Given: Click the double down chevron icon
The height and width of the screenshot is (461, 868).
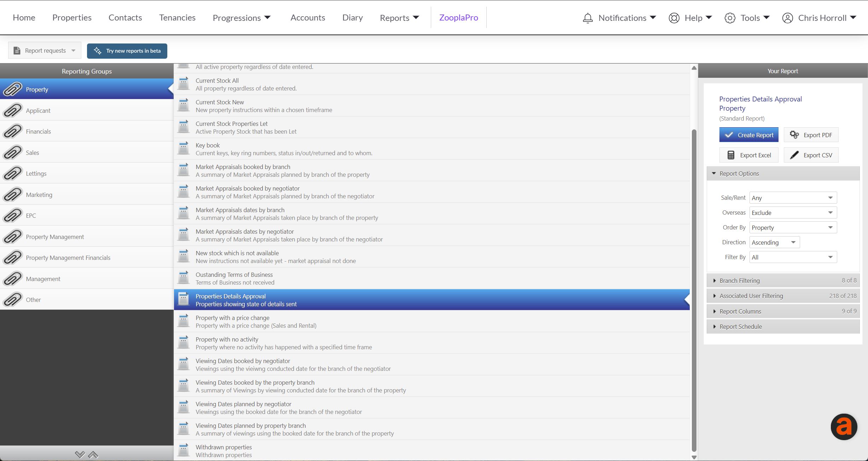Looking at the screenshot, I should click(80, 454).
